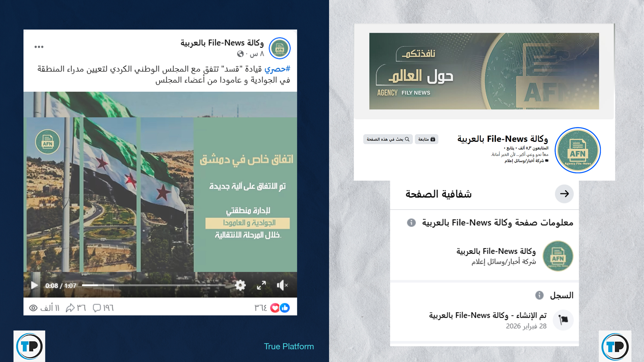Click the search this page field
The height and width of the screenshot is (362, 644).
pyautogui.click(x=388, y=139)
